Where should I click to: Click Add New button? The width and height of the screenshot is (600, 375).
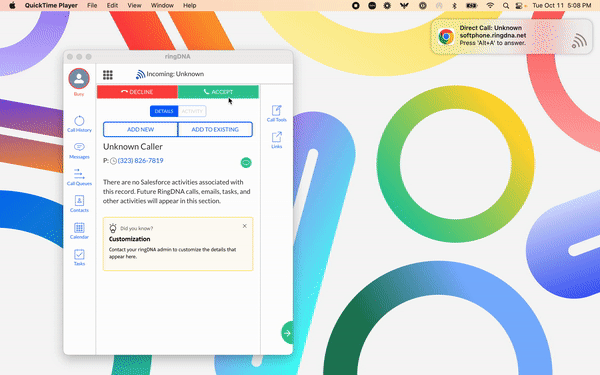140,129
